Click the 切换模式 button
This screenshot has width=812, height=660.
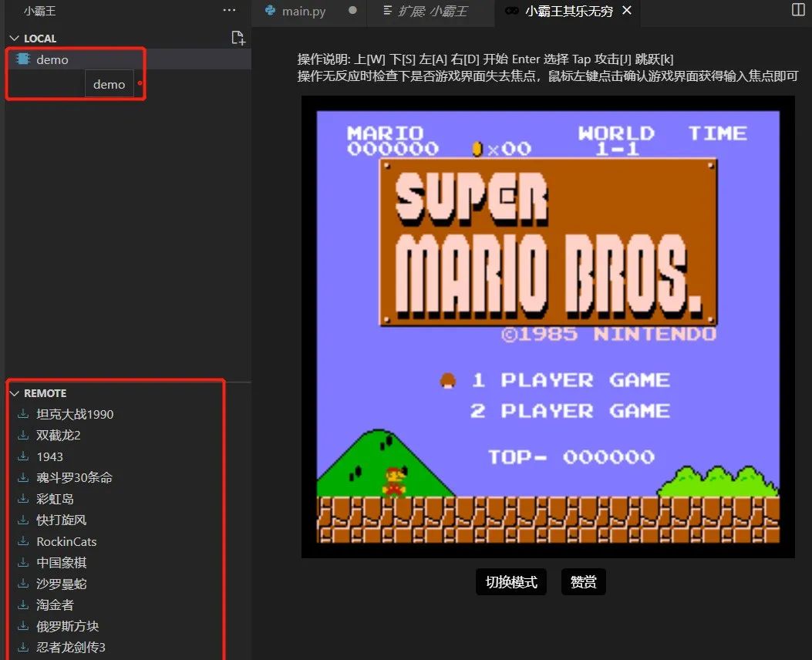511,582
